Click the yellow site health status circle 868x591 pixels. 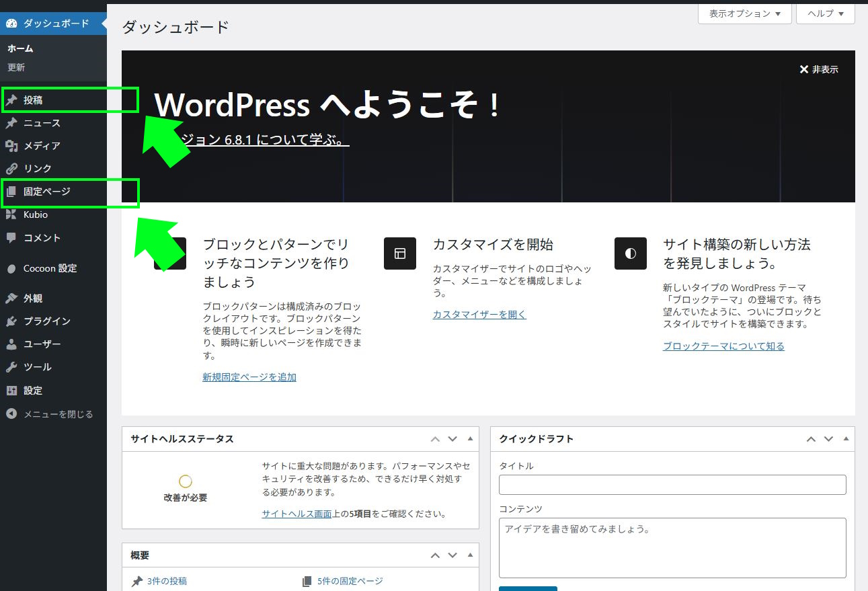(186, 481)
